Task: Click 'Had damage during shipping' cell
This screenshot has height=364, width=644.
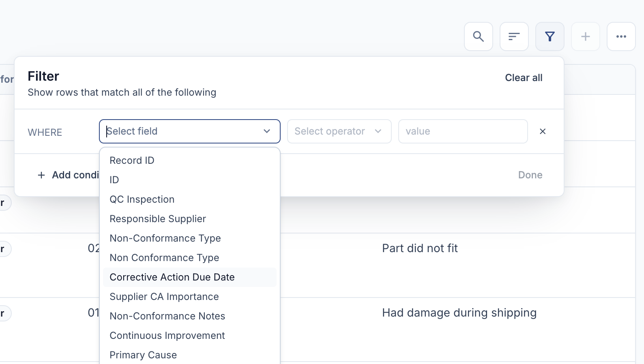Action: 459,313
